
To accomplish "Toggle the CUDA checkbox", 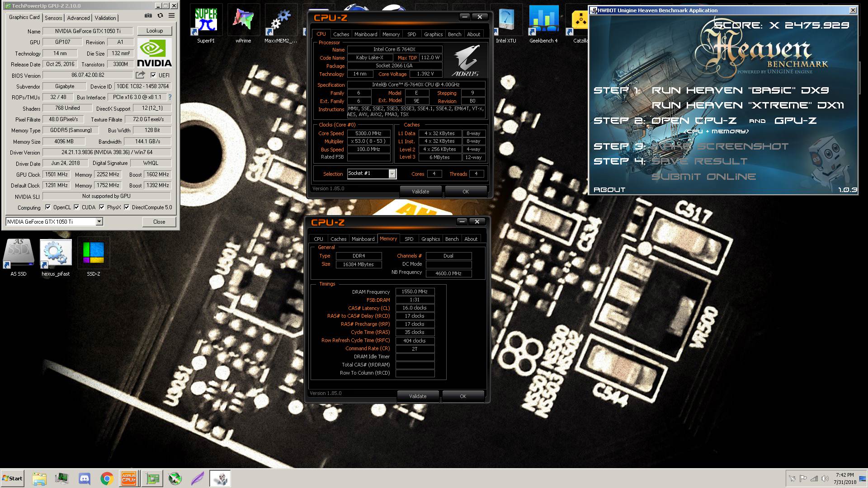I will tap(77, 207).
